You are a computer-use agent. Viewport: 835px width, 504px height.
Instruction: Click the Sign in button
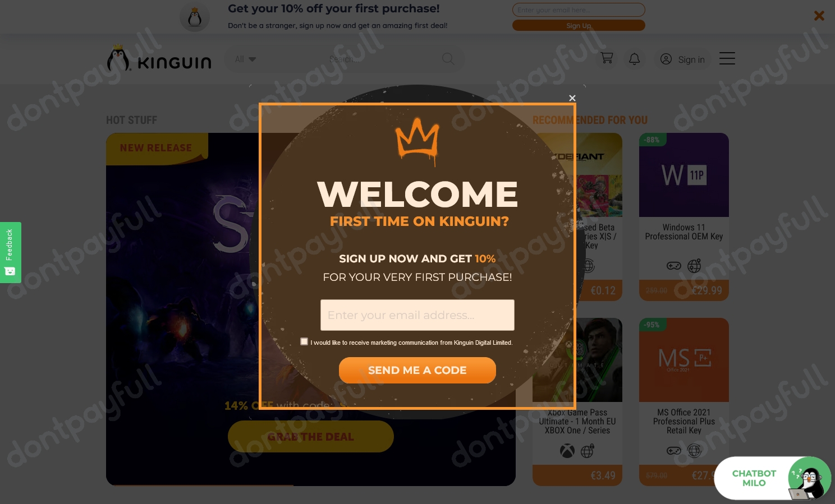point(682,59)
